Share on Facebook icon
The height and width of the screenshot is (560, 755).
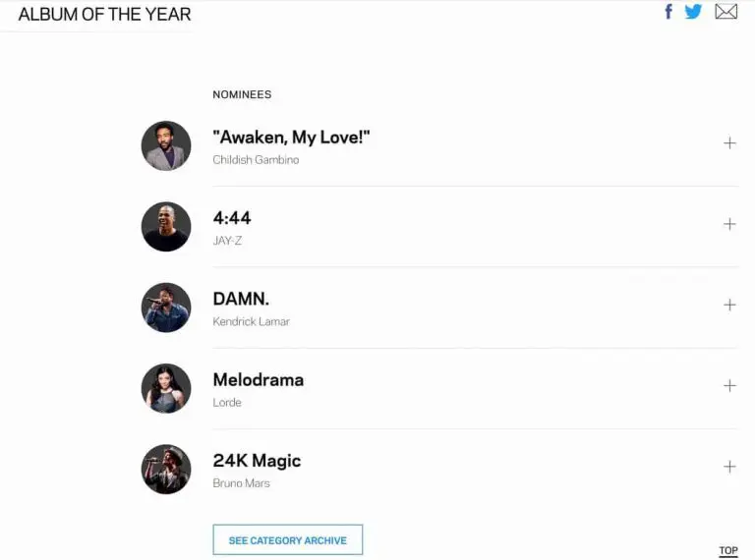(668, 12)
